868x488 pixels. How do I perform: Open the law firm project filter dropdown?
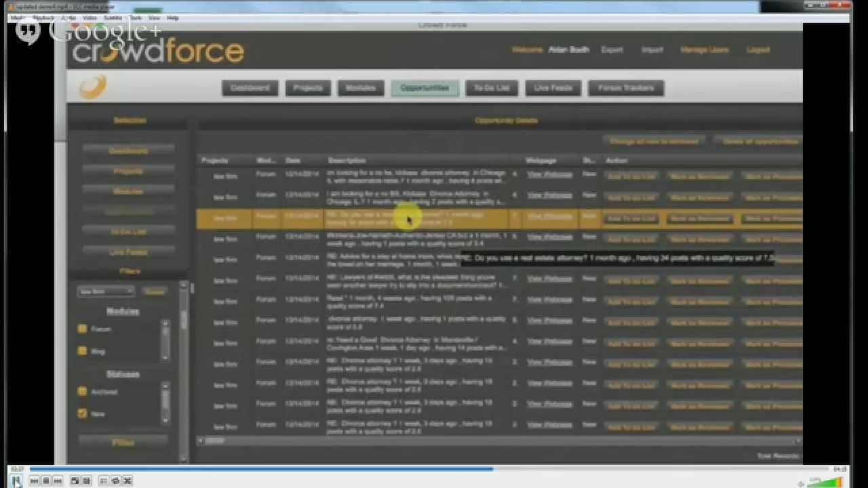[106, 291]
